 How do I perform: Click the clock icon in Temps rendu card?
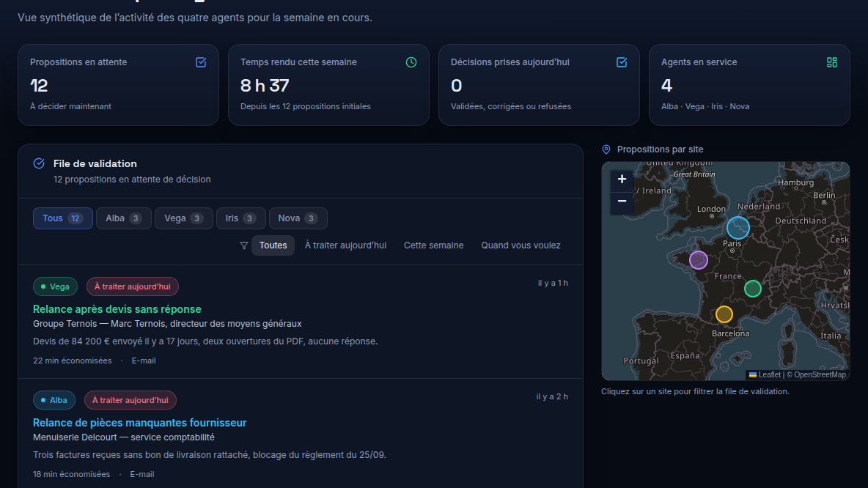coord(411,62)
